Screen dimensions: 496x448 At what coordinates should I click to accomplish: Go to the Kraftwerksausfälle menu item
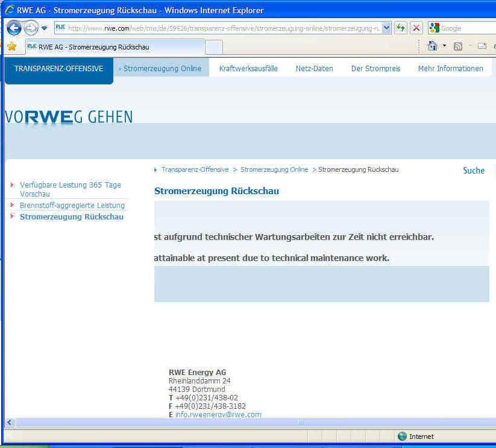tap(248, 68)
